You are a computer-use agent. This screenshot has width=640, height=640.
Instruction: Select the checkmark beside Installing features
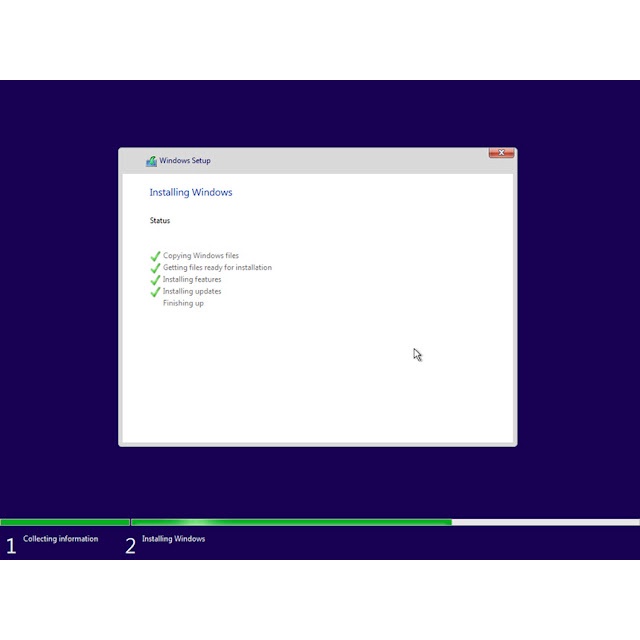tap(155, 280)
